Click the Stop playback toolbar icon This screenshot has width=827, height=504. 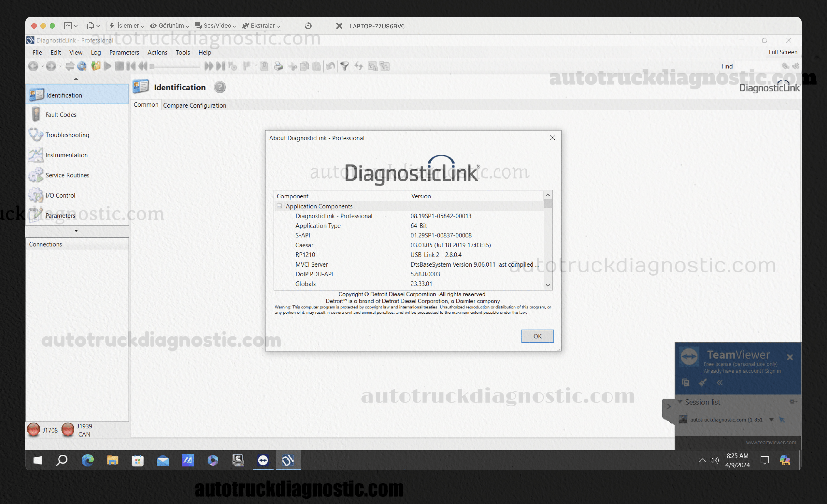tap(119, 66)
